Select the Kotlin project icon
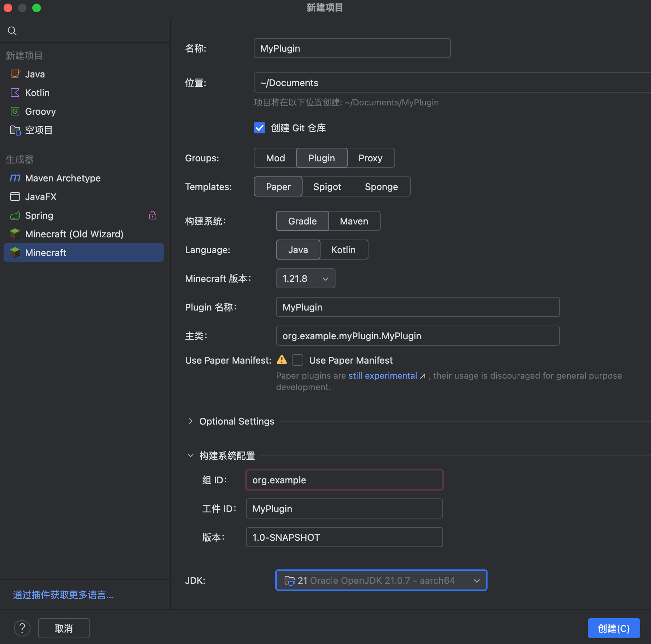 click(x=15, y=93)
